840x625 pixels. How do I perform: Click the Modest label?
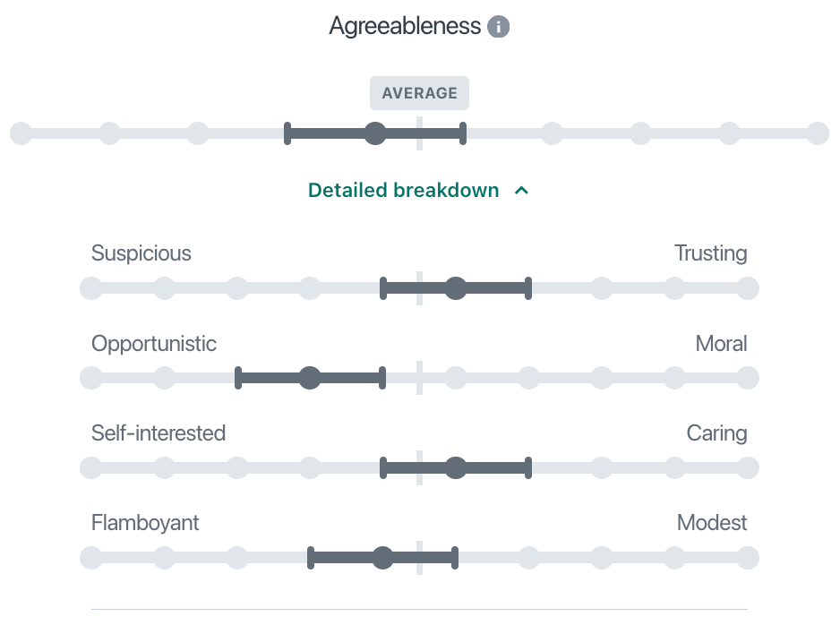tap(712, 523)
